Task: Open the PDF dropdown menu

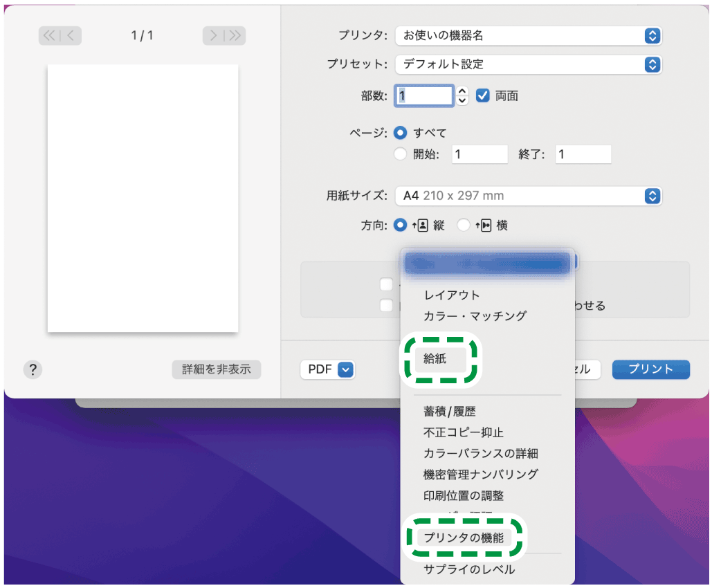Action: (x=327, y=369)
